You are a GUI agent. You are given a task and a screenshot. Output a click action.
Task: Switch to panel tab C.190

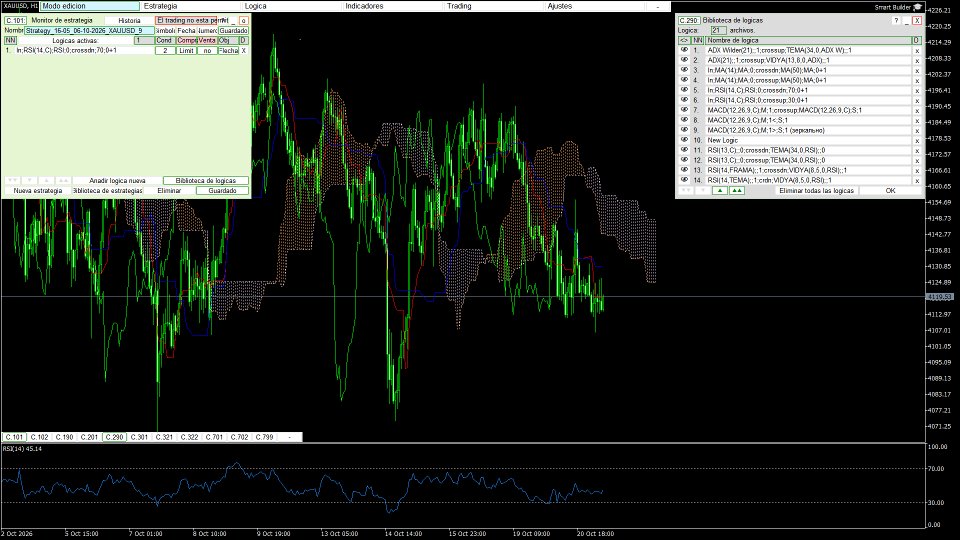pyautogui.click(x=64, y=437)
